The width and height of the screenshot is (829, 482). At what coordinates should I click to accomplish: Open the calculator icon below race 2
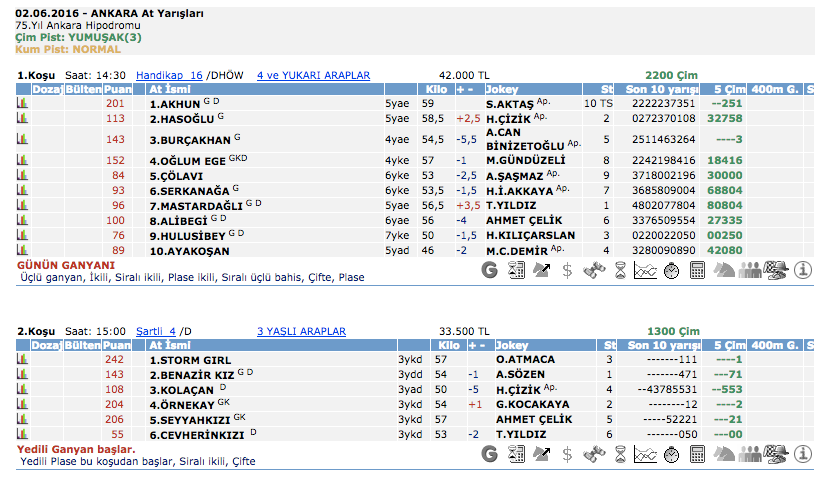click(698, 454)
